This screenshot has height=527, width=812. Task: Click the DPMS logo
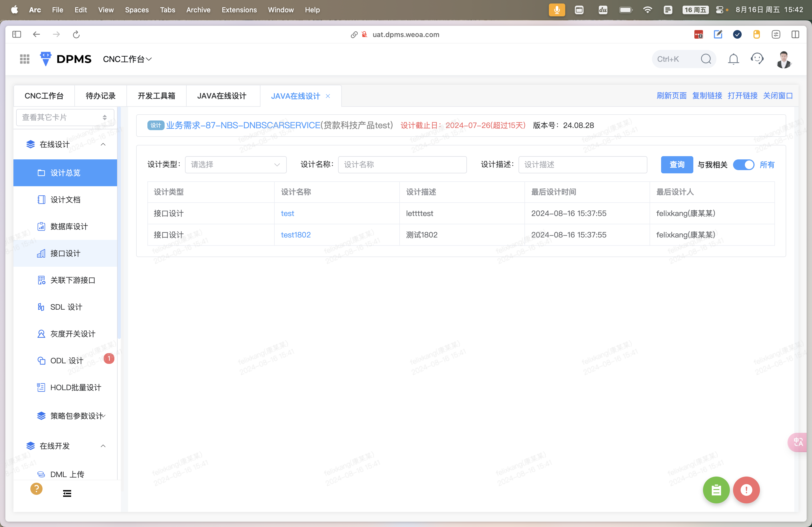tap(66, 59)
